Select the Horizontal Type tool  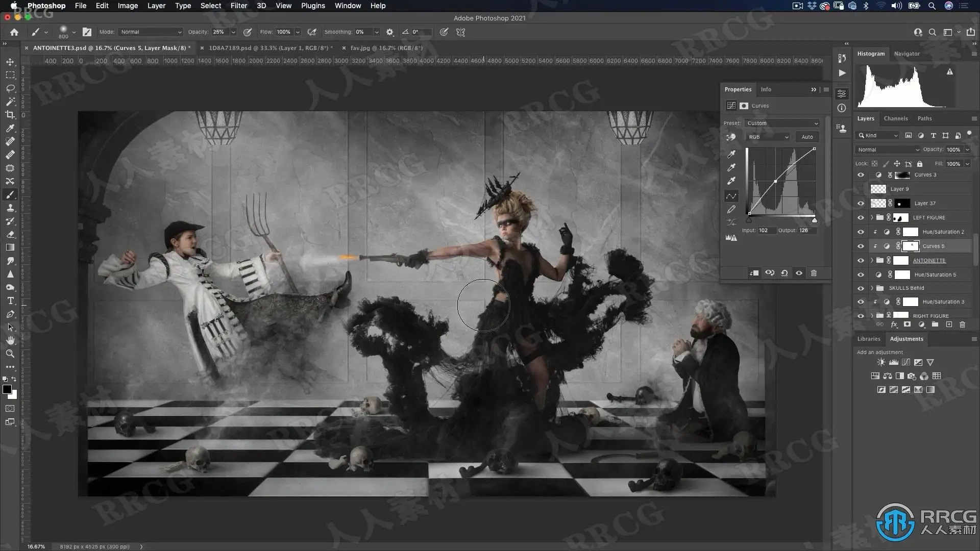10,301
